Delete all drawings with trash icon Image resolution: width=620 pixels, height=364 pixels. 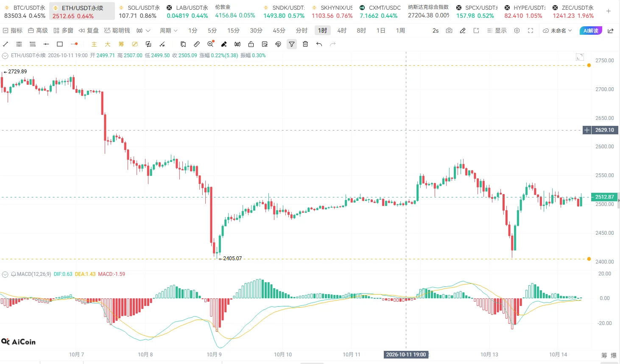305,44
